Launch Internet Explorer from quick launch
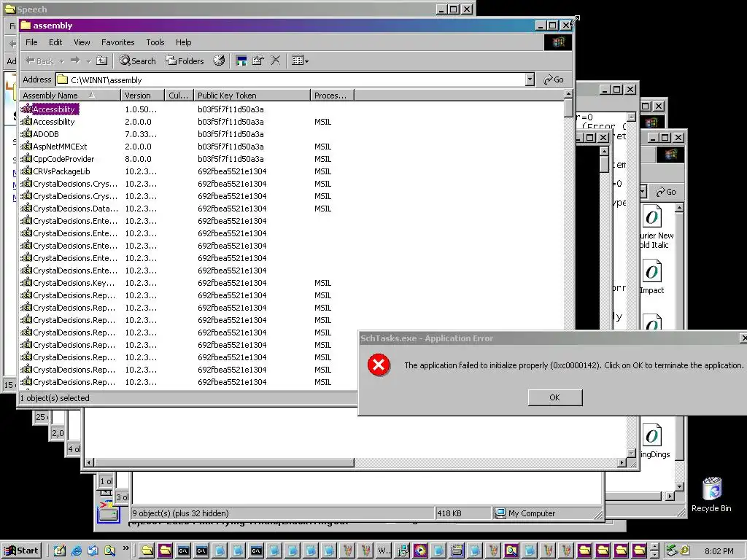Image resolution: width=747 pixels, height=560 pixels. [x=76, y=551]
